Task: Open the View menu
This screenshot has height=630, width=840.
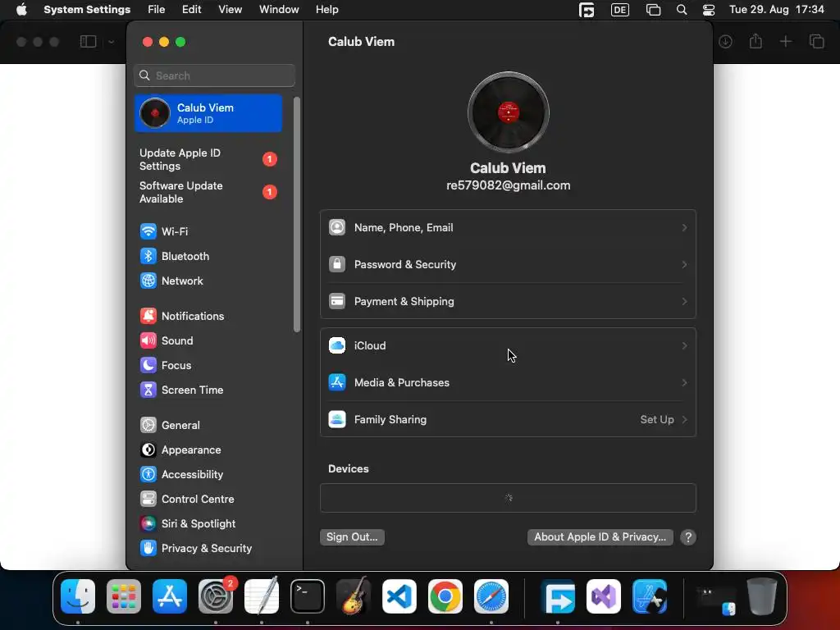Action: (x=231, y=10)
